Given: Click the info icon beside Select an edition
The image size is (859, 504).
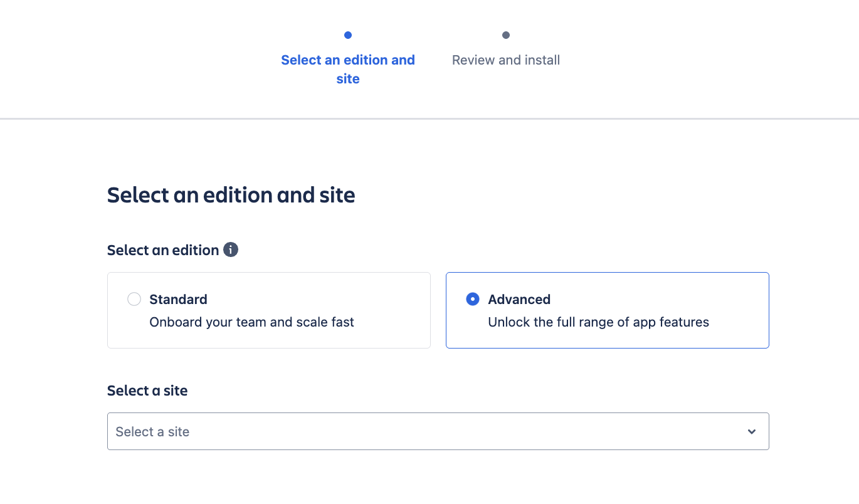Looking at the screenshot, I should pyautogui.click(x=231, y=250).
